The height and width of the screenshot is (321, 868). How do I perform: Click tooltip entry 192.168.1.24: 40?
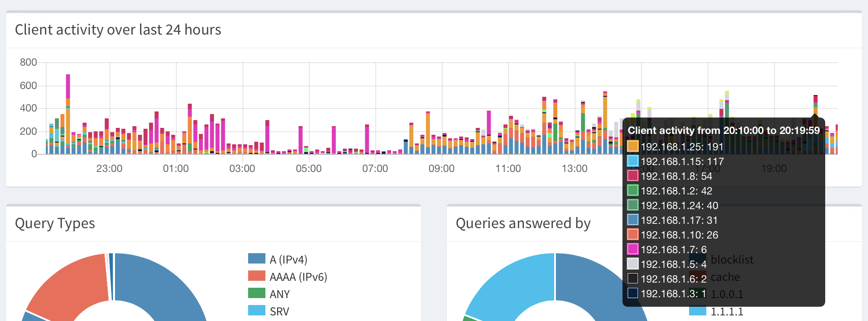pyautogui.click(x=680, y=206)
